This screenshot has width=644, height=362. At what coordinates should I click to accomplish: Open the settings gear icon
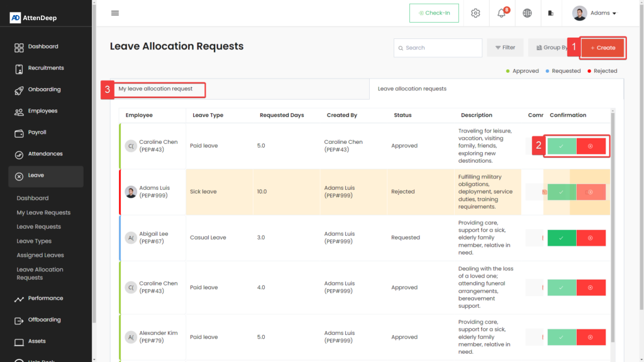[x=475, y=13]
